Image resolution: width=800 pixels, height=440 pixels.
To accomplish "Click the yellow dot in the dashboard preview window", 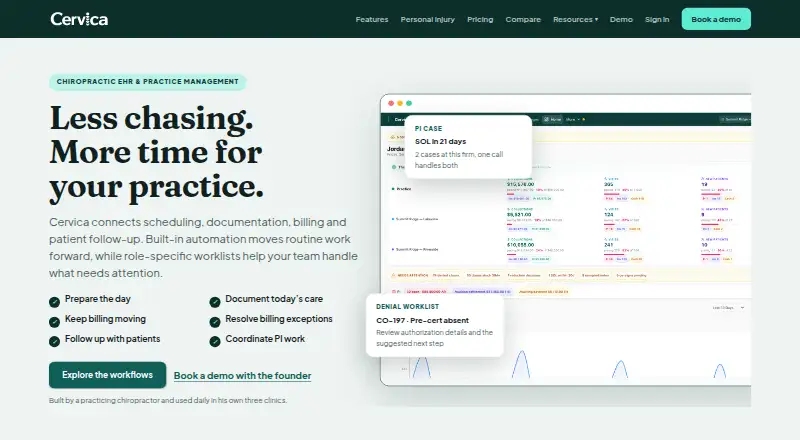I will coord(400,103).
